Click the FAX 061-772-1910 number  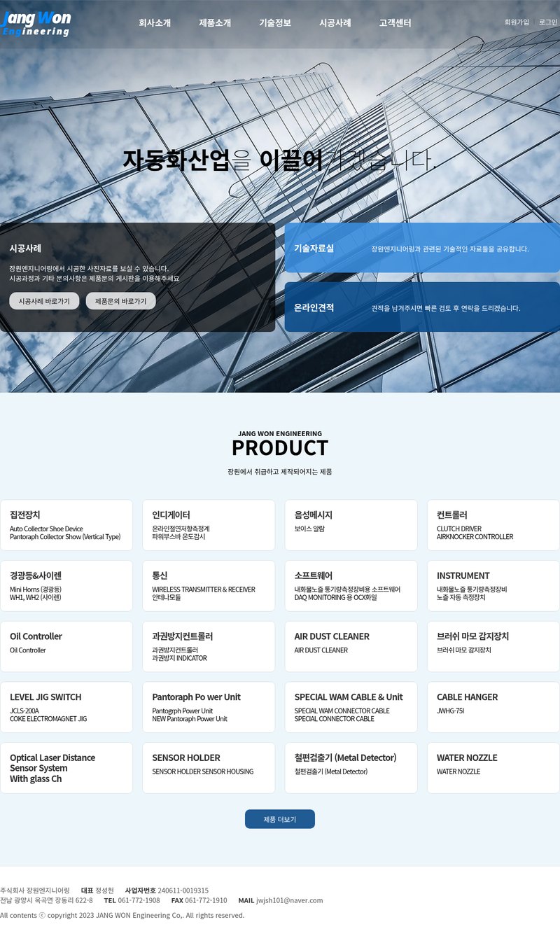click(199, 900)
